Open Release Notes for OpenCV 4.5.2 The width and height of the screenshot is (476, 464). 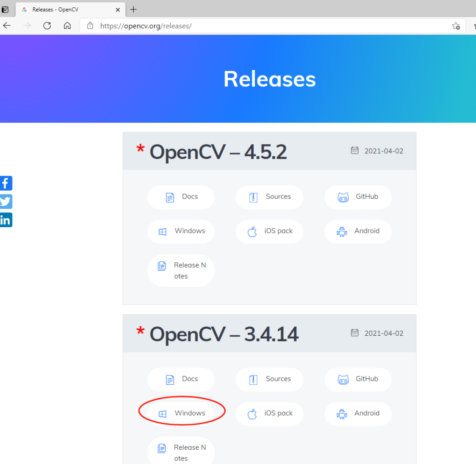(x=181, y=270)
